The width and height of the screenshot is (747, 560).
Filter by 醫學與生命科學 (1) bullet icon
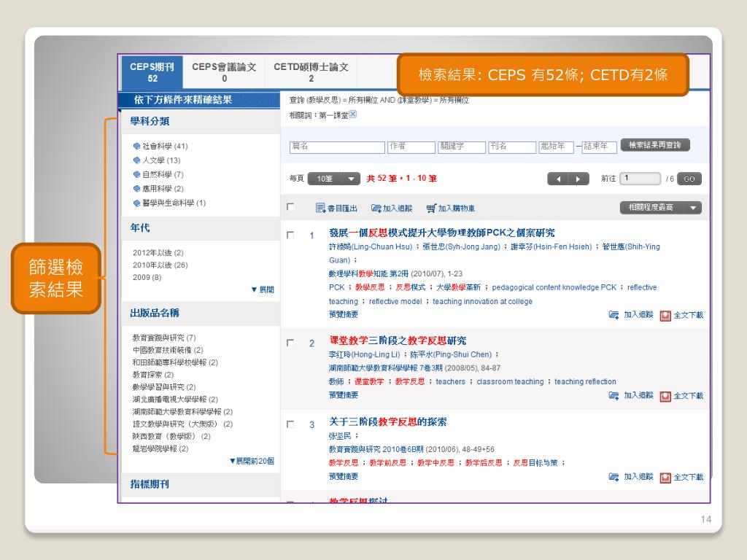tap(136, 203)
